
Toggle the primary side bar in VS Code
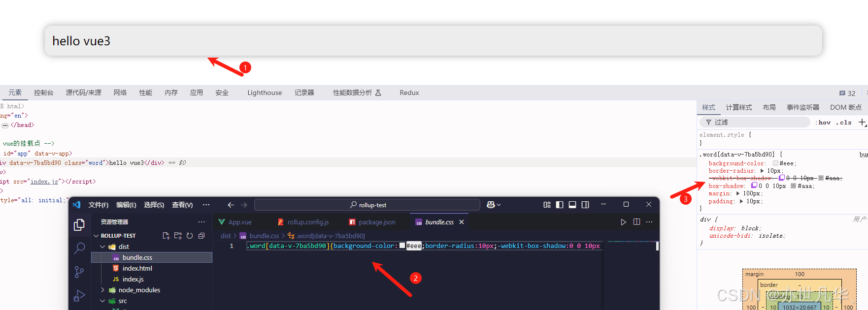click(x=560, y=205)
